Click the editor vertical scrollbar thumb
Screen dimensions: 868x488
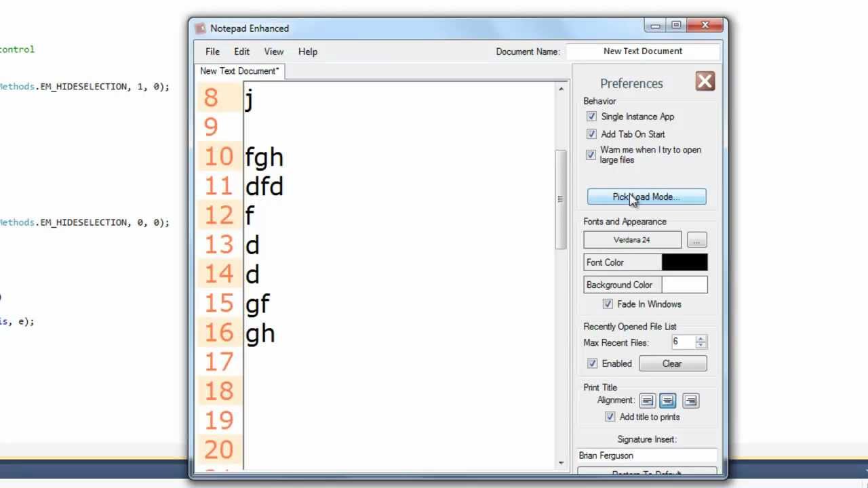[x=561, y=199]
